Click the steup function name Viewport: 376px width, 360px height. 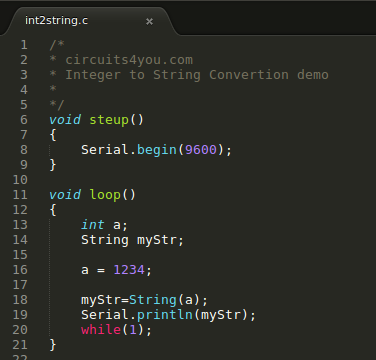click(x=109, y=120)
